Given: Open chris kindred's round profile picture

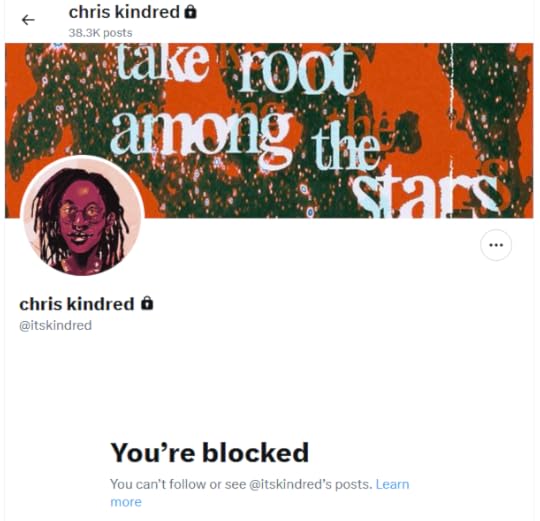Looking at the screenshot, I should (82, 216).
